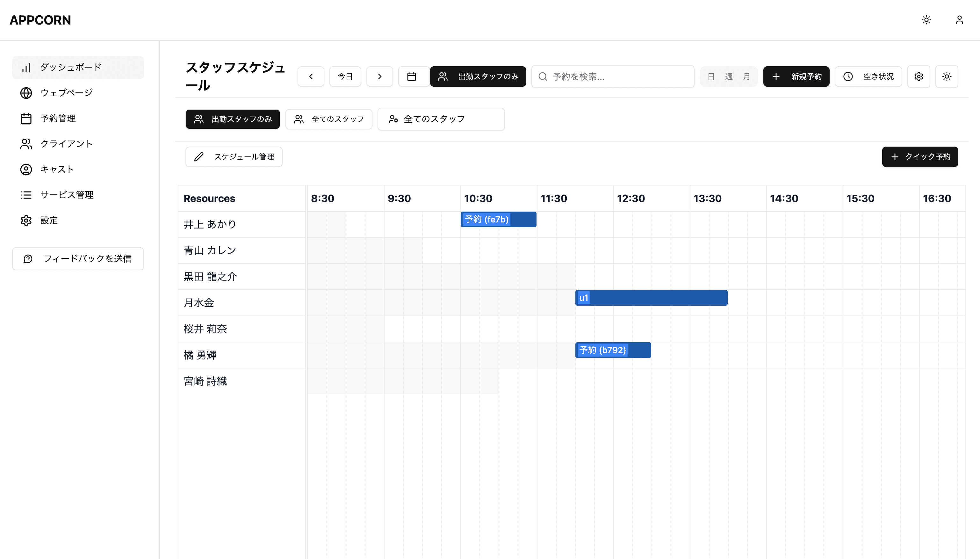This screenshot has height=559, width=980.
Task: Go to next day with right chevron
Action: (x=379, y=76)
